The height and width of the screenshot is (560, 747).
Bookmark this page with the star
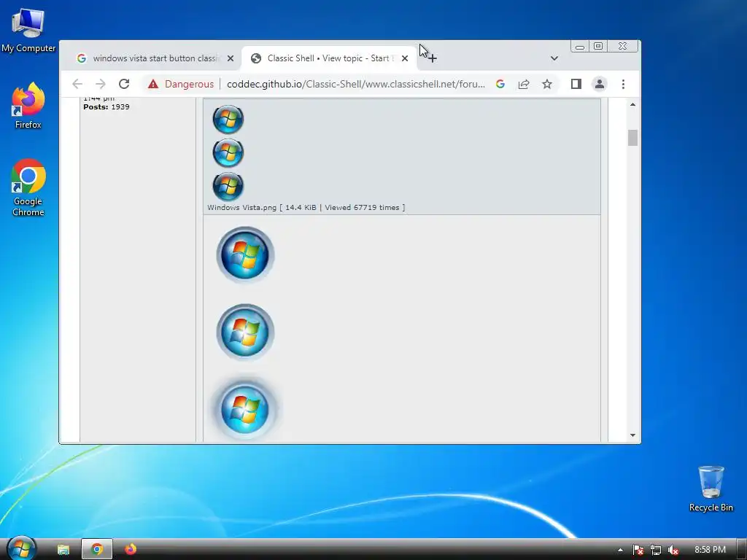[547, 85]
